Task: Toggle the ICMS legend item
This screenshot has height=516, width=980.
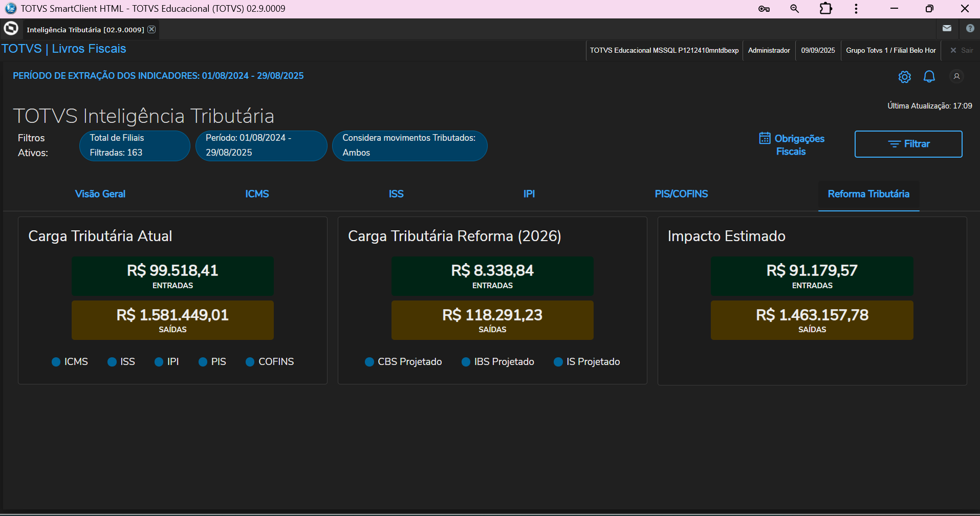Action: (70, 362)
